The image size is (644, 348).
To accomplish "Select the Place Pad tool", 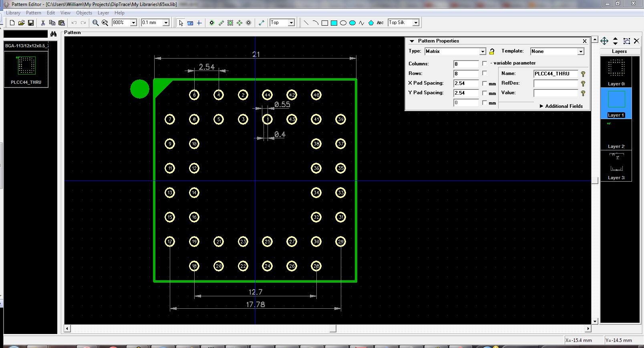I will [212, 23].
